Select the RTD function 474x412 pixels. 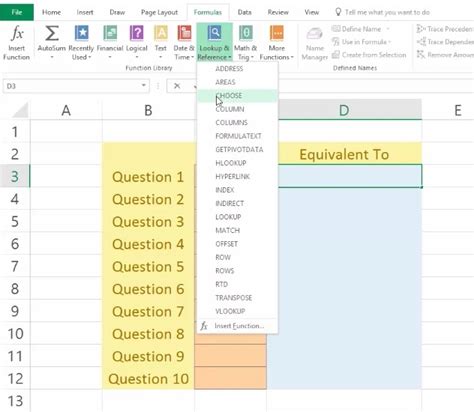tap(237, 284)
